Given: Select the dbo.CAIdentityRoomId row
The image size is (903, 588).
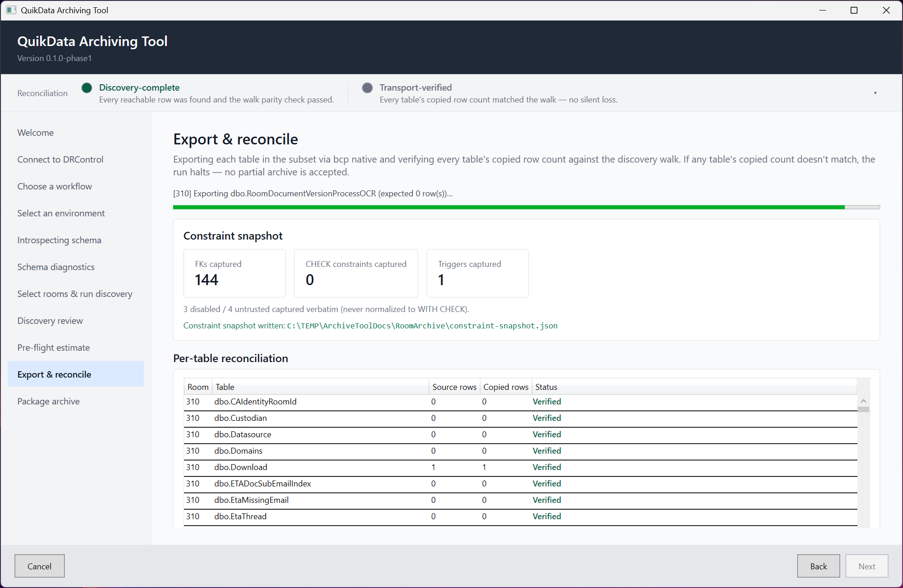Looking at the screenshot, I should 520,402.
